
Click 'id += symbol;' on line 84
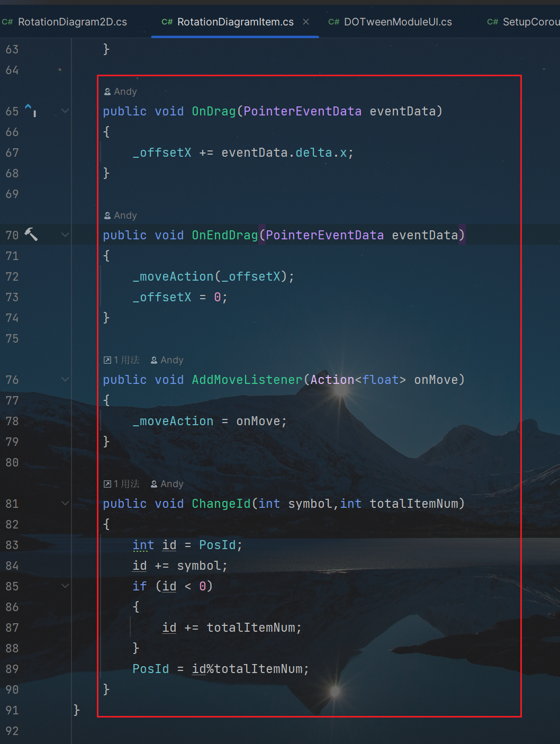pyautogui.click(x=180, y=566)
